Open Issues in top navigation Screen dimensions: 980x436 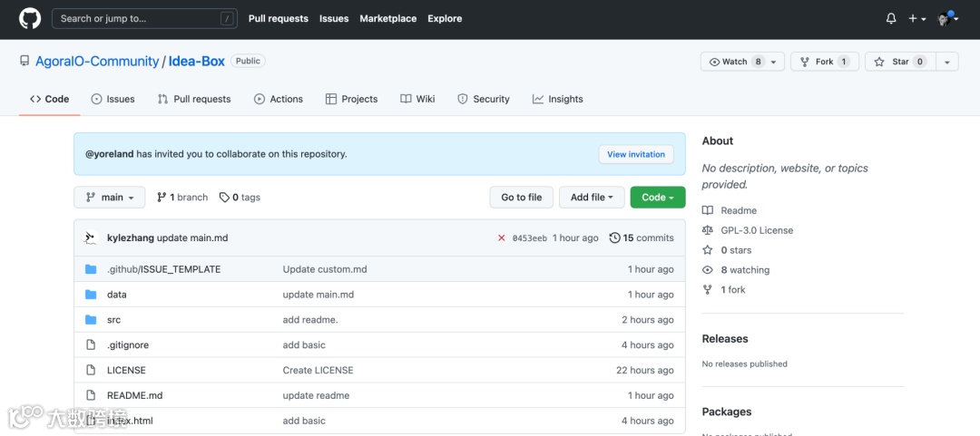point(334,19)
